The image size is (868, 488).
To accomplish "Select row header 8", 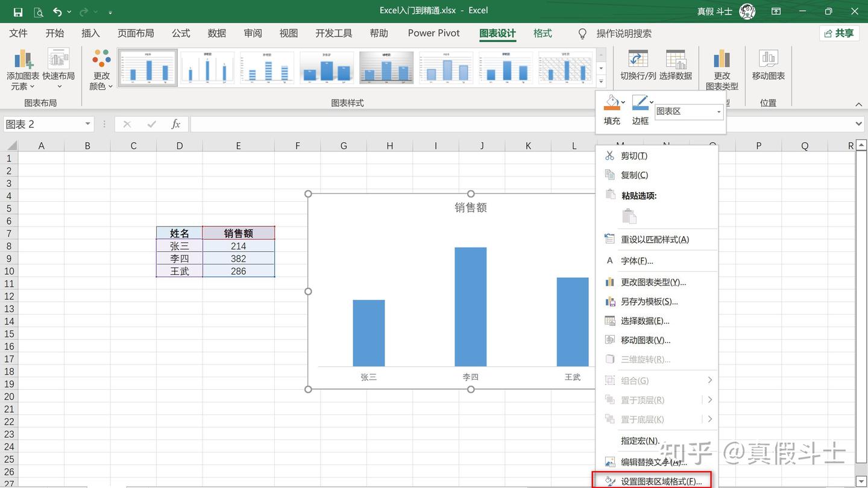I will click(9, 246).
